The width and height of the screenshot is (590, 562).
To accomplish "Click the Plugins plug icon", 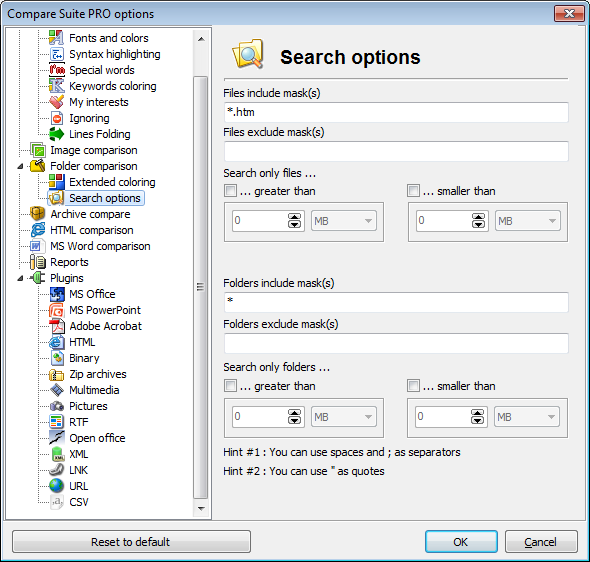I will coord(38,278).
